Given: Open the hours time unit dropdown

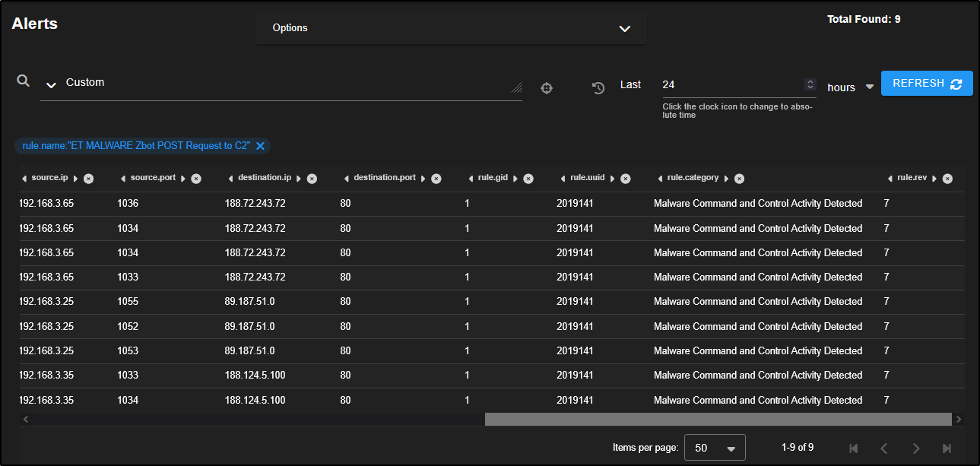Looking at the screenshot, I should (869, 87).
